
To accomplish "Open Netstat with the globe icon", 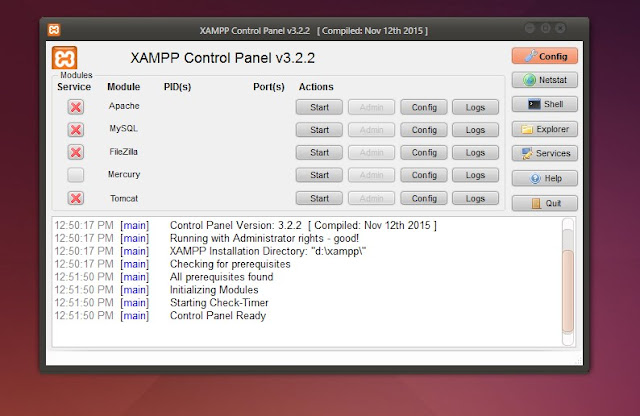I will click(544, 80).
